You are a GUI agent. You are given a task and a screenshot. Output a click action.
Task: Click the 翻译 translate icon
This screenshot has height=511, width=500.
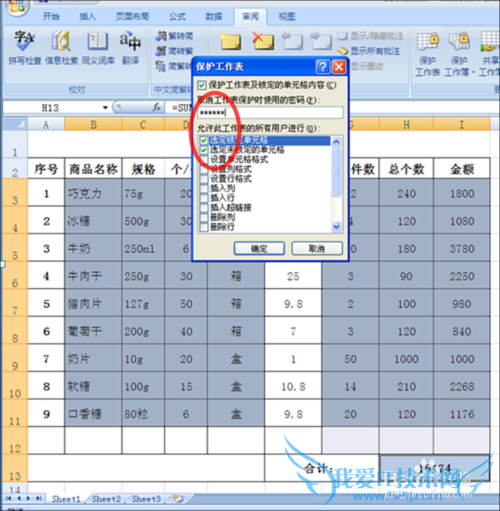click(130, 41)
